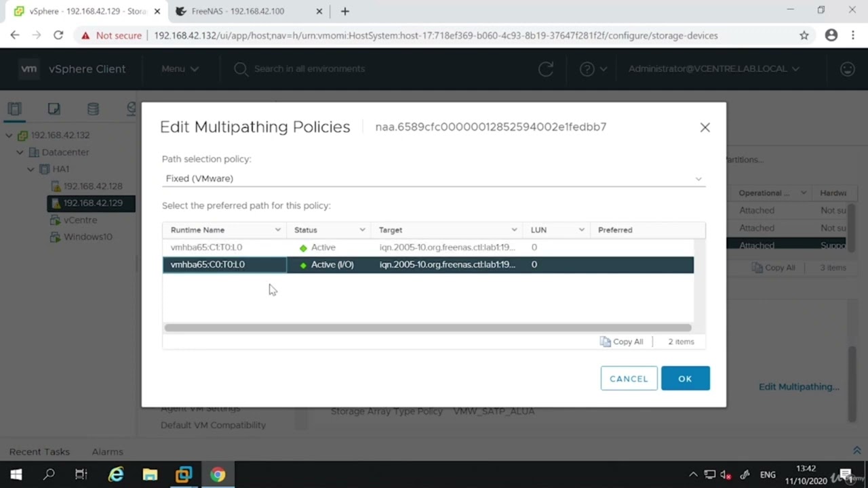Switch to VMs and Templates inventory tab

point(54,109)
